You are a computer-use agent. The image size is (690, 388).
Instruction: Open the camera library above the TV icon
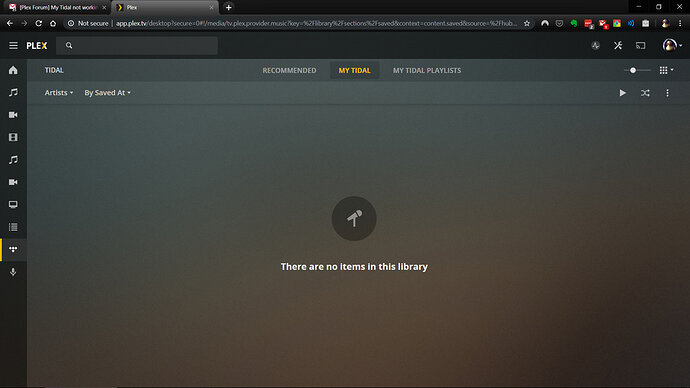tap(13, 182)
